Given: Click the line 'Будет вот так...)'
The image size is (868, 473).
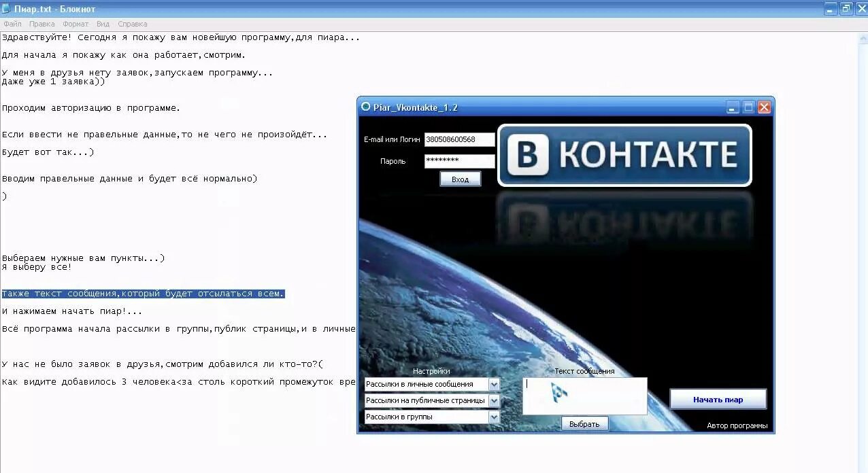Looking at the screenshot, I should pos(48,152).
